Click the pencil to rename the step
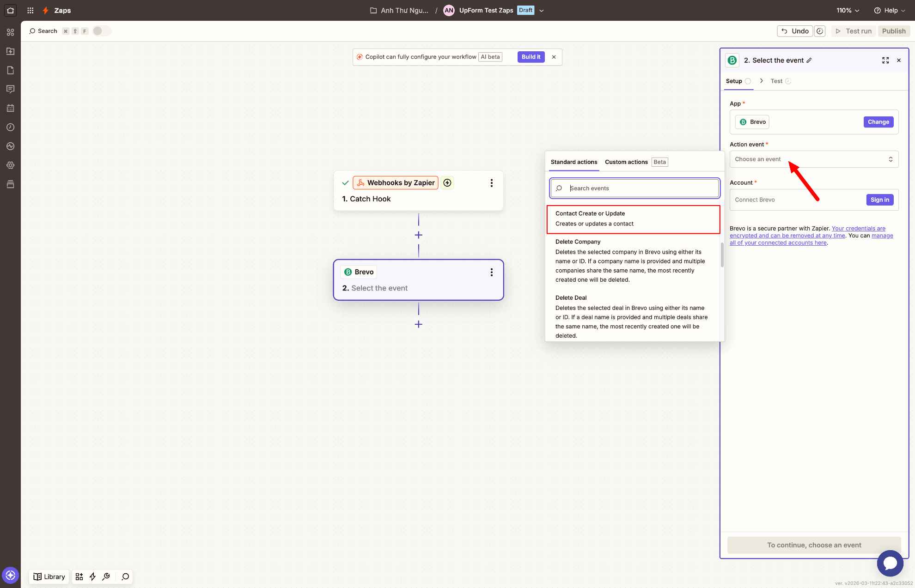The width and height of the screenshot is (915, 588). (809, 61)
